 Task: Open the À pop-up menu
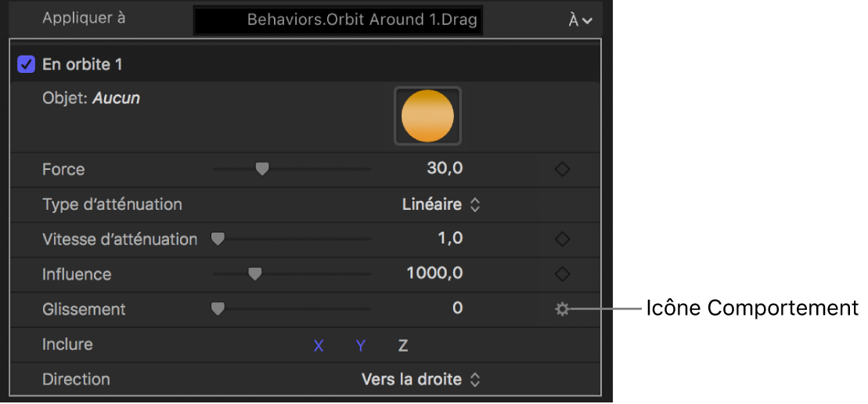[580, 20]
